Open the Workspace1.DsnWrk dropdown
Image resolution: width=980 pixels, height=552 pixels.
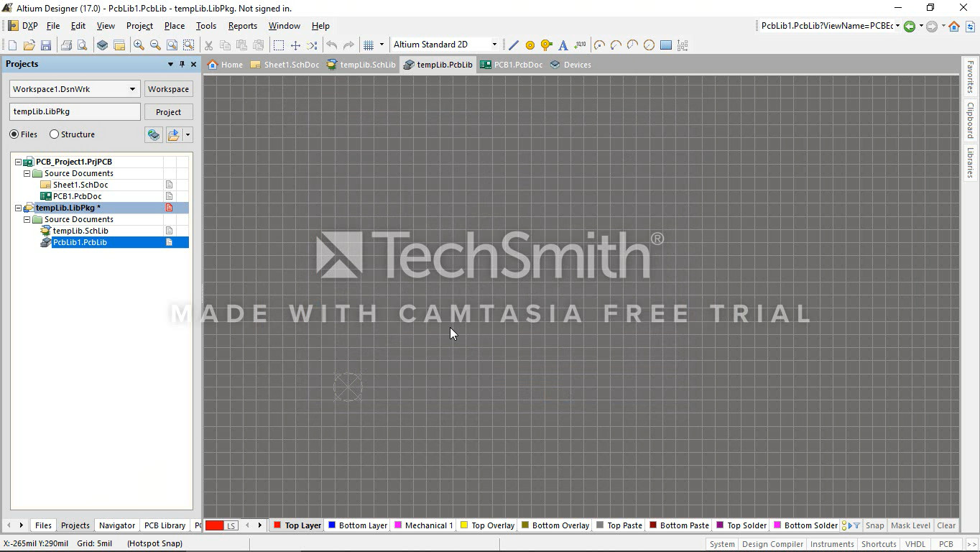[132, 89]
